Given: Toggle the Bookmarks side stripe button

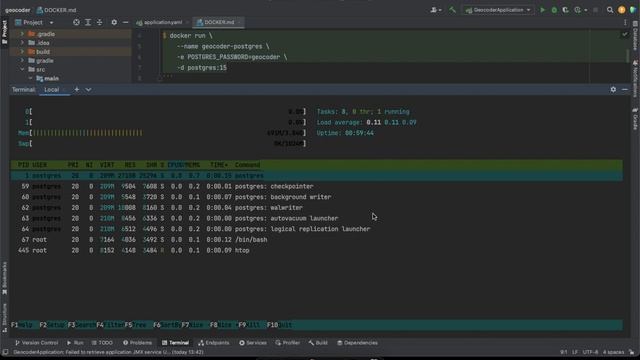Looking at the screenshot, I should click(4, 278).
